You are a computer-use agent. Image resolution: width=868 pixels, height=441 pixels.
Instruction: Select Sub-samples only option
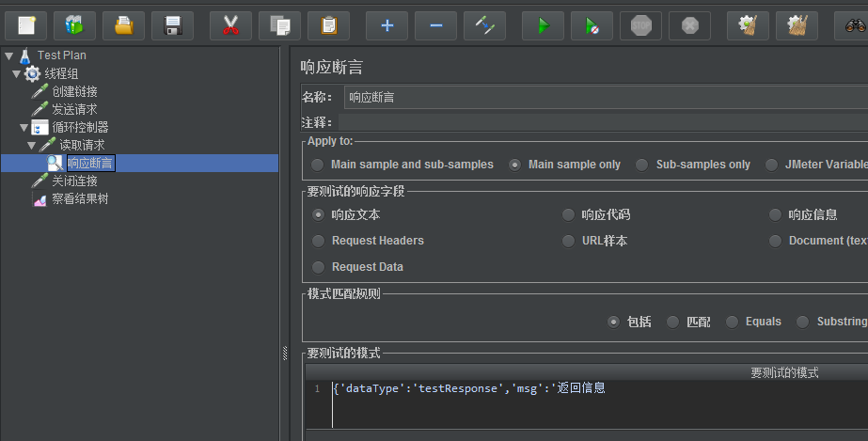[642, 165]
